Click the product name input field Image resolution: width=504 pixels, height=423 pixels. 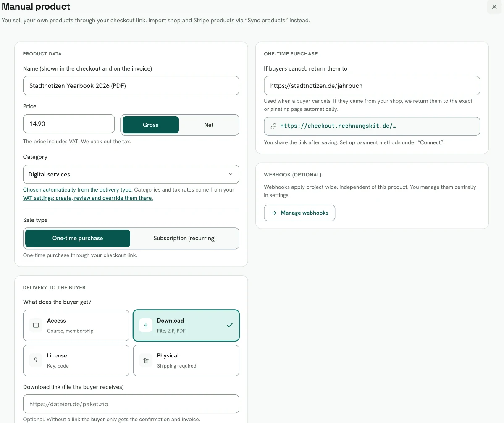pos(131,85)
